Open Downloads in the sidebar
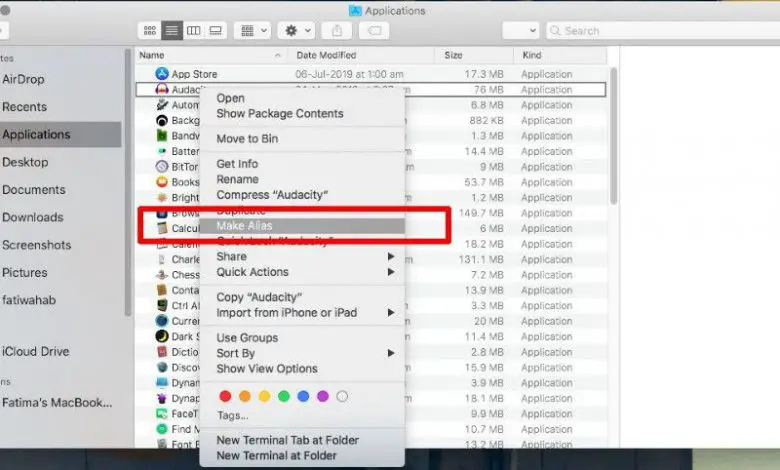Screen dimensions: 780x470 (x=33, y=217)
